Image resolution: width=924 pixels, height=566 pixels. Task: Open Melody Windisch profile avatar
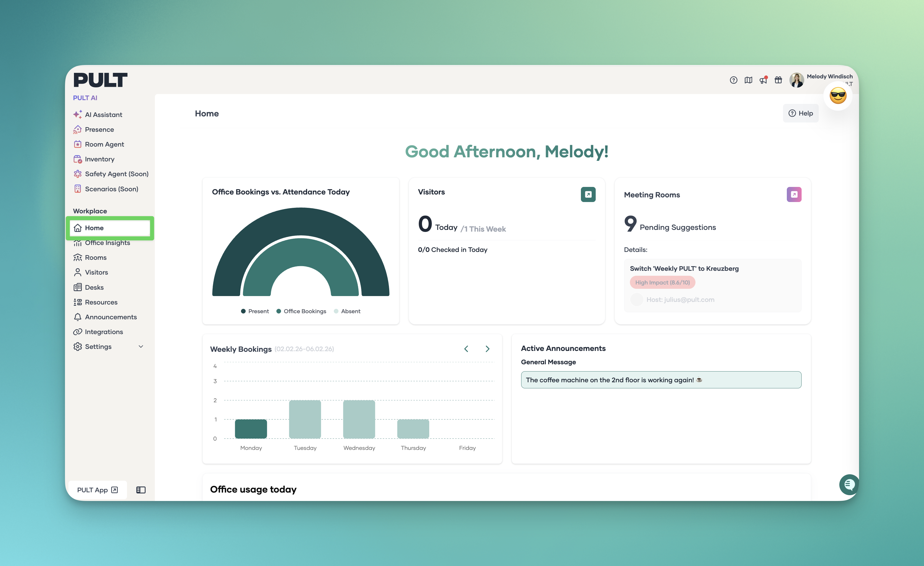click(x=796, y=80)
